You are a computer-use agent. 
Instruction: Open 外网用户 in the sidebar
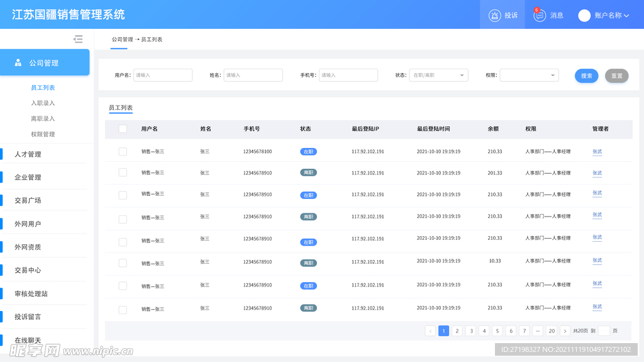28,223
